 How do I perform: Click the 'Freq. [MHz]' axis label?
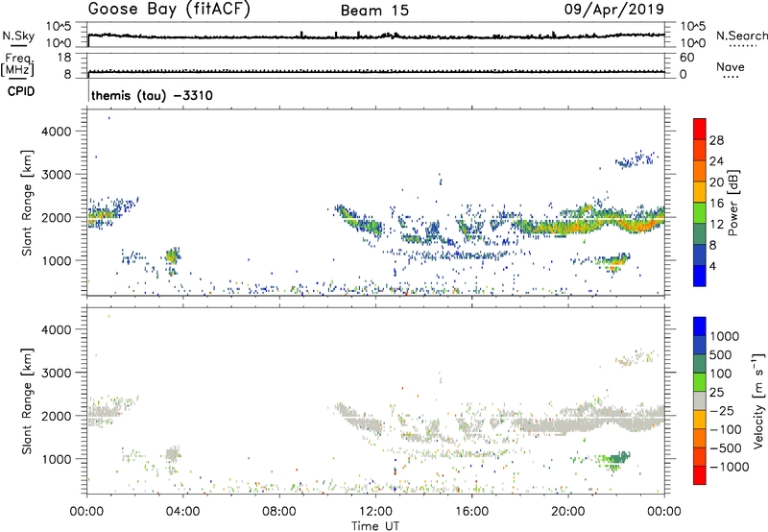17,64
